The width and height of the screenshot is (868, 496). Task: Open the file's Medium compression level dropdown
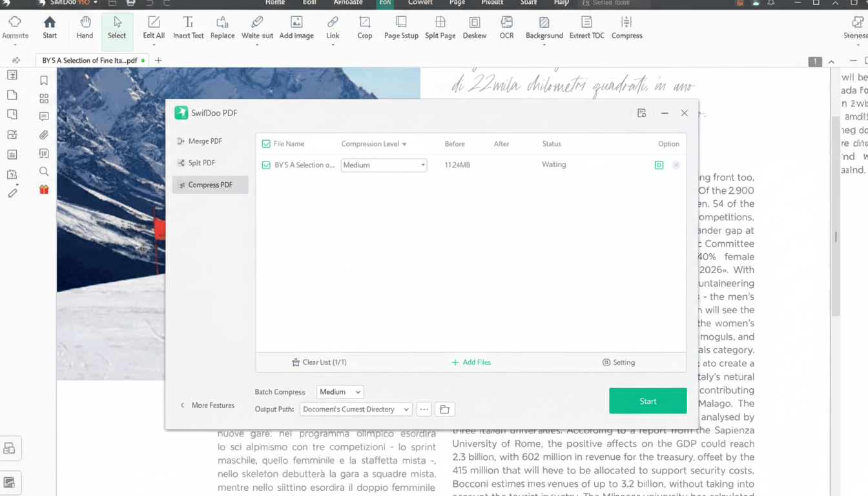(x=384, y=165)
